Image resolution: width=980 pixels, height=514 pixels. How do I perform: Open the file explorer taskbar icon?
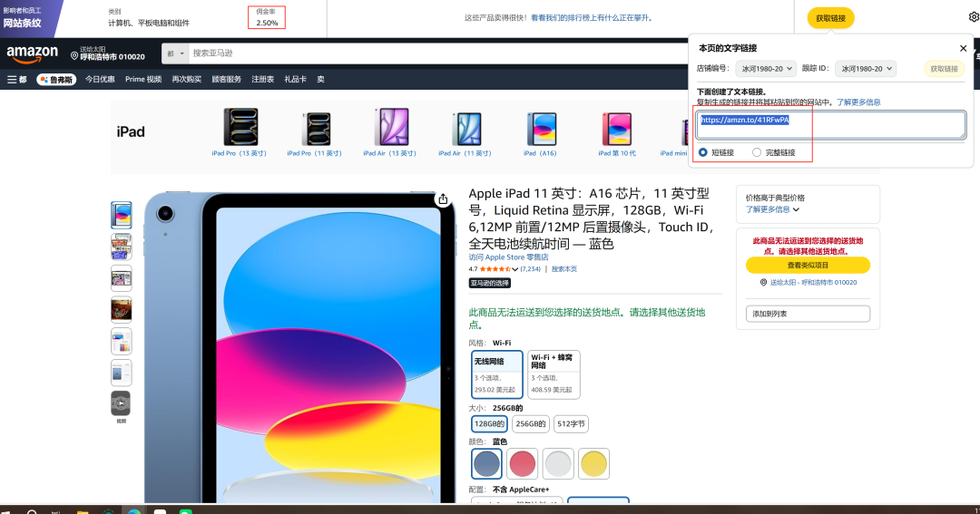click(82, 511)
